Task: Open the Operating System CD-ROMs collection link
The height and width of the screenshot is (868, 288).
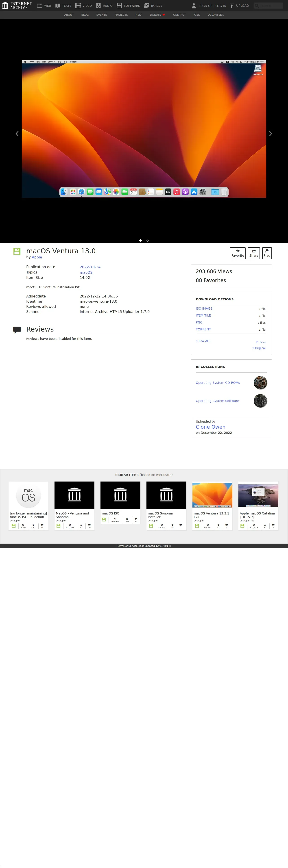Action: coord(218,383)
